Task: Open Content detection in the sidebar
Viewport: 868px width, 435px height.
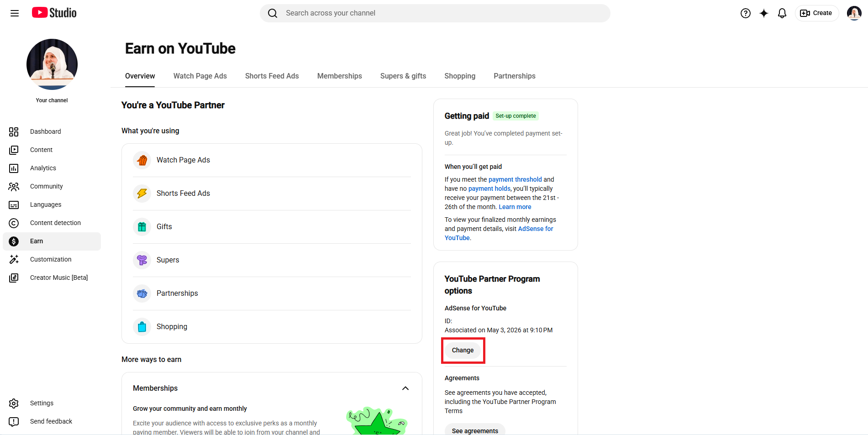Action: pyautogui.click(x=52, y=223)
